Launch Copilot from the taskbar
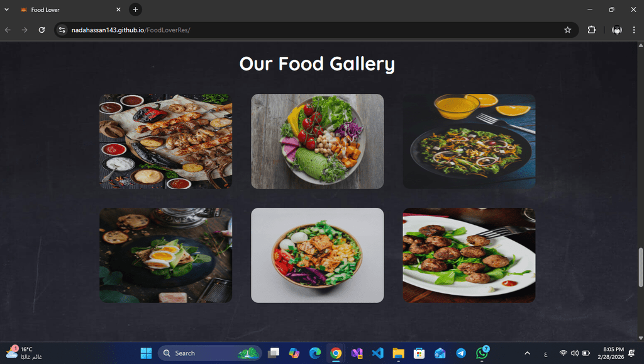This screenshot has width=644, height=364. tap(294, 353)
